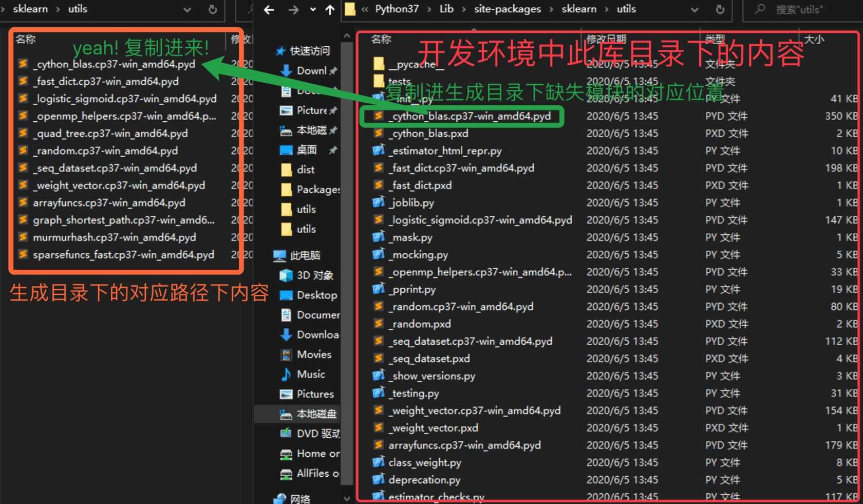Expand chevron between sklearn and utils in left window
863x504 pixels.
coord(58,9)
